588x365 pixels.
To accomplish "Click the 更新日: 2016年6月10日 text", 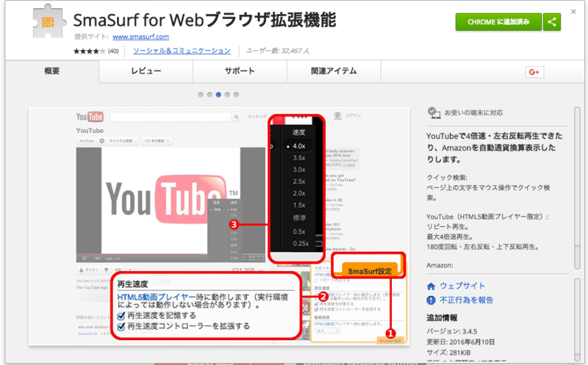I will 461,341.
